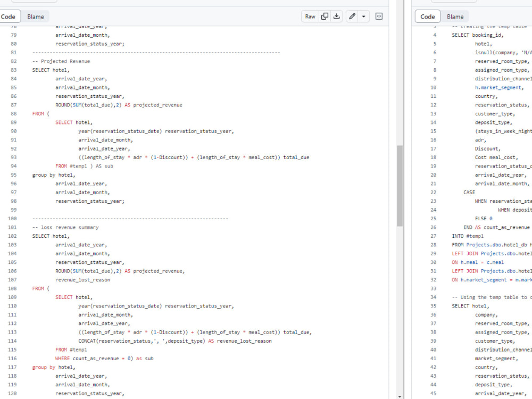Click 'reservation_status_year;' on line 98

coord(90,201)
